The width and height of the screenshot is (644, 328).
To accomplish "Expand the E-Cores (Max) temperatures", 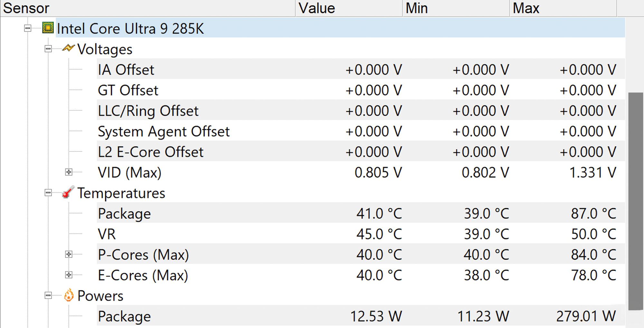I will tap(69, 275).
